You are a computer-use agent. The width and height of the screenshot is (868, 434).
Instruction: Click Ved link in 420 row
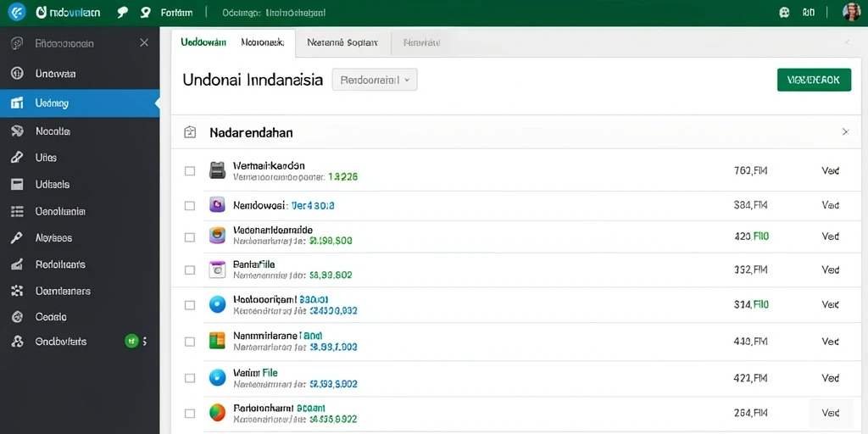831,236
